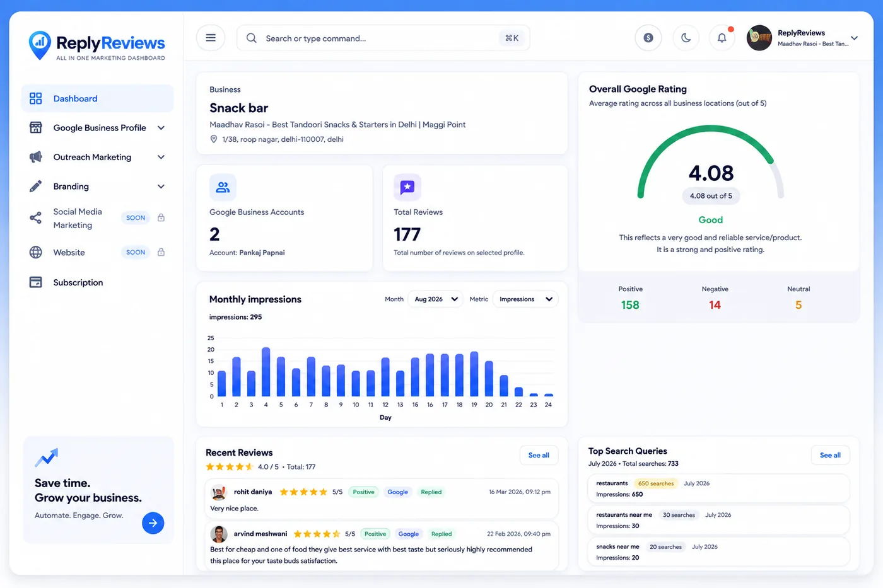
Task: Click arvind meshwani's reviewer avatar
Action: point(219,534)
